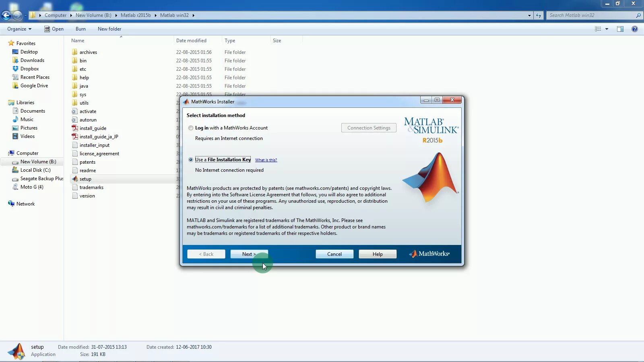Screen dimensions: 644x362
Task: Open Recent Places in Favorites
Action: pyautogui.click(x=35, y=77)
